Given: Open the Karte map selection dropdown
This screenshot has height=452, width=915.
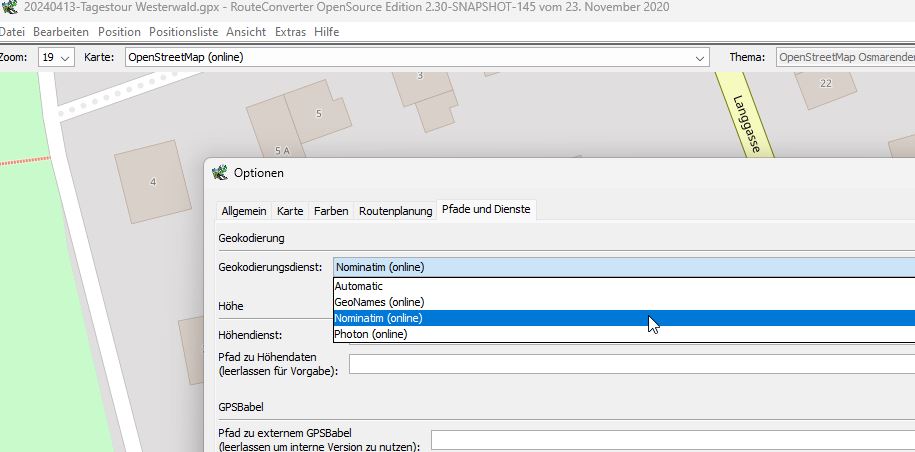Looking at the screenshot, I should (415, 57).
